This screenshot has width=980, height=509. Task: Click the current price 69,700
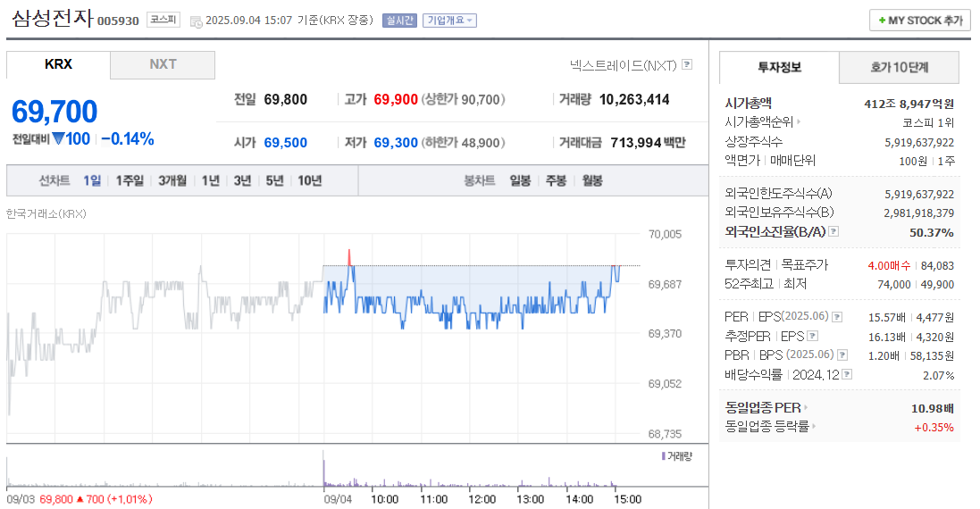pos(54,112)
